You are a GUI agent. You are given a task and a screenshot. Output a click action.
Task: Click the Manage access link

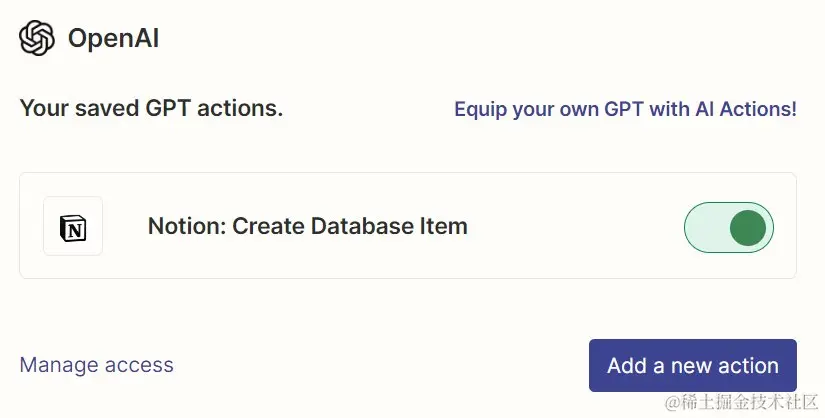pyautogui.click(x=96, y=364)
